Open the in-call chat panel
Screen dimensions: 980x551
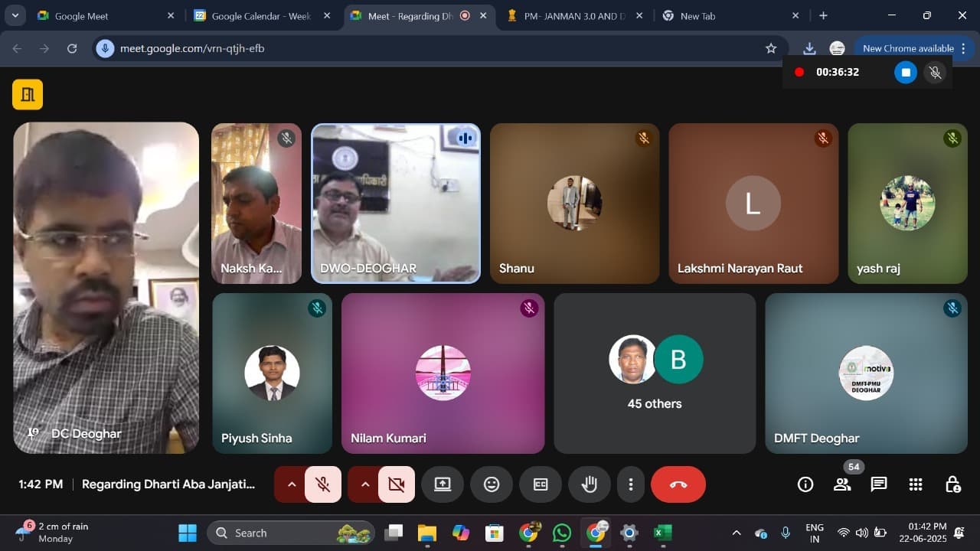point(878,484)
